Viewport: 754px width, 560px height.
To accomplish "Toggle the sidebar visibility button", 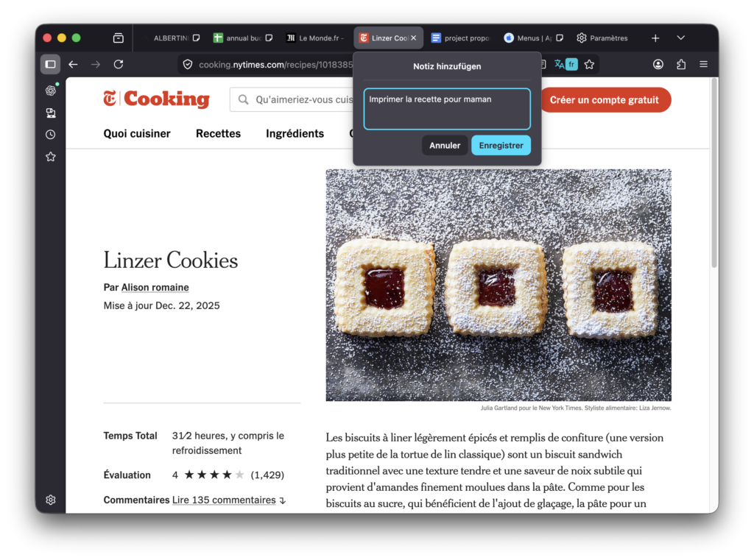I will click(x=51, y=65).
